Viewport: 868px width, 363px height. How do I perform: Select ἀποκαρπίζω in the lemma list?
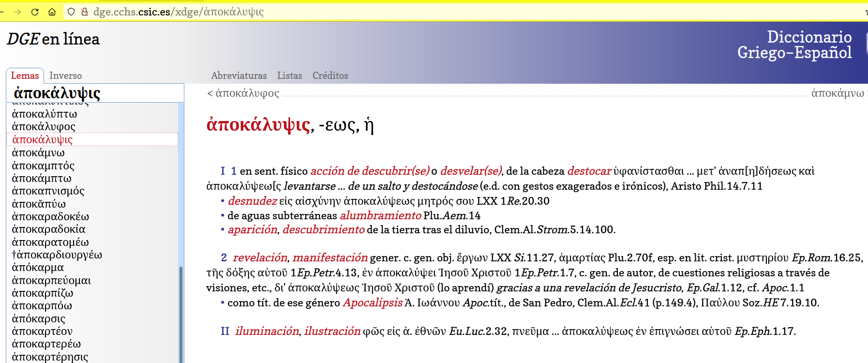43,293
